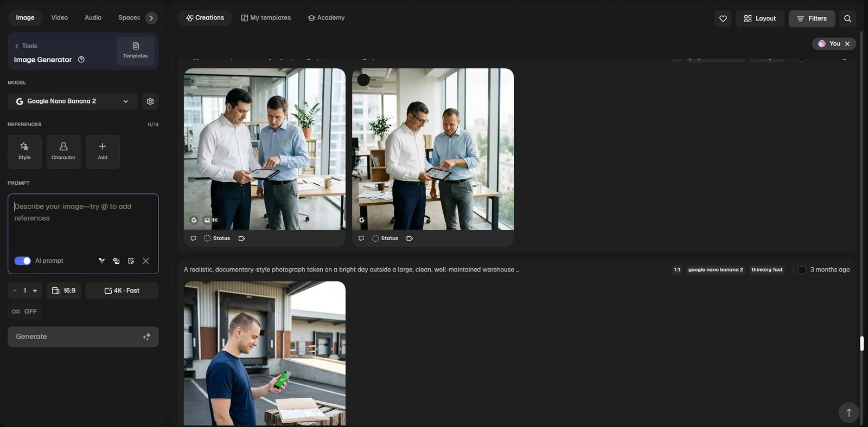The image size is (868, 427).
Task: Open comment icon under second office image
Action: 361,238
